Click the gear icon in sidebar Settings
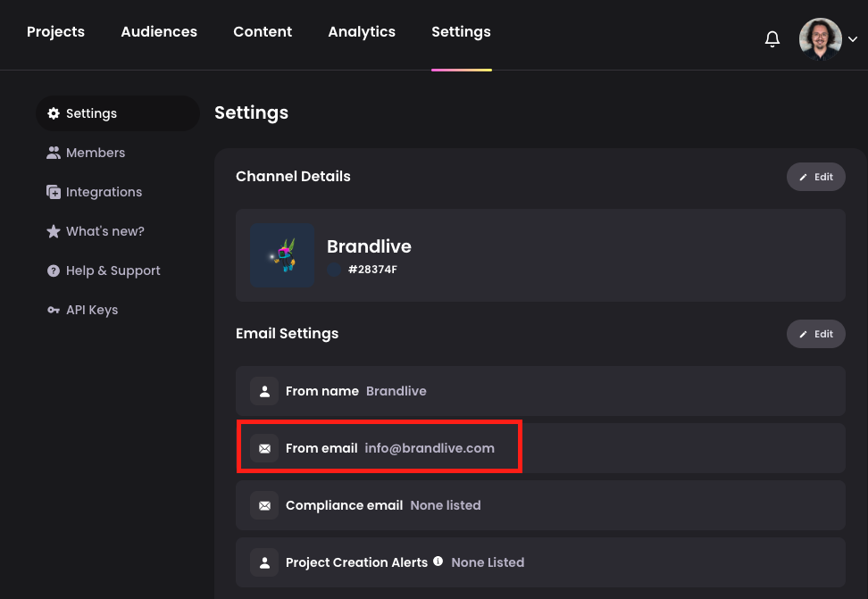868x599 pixels. (x=54, y=113)
